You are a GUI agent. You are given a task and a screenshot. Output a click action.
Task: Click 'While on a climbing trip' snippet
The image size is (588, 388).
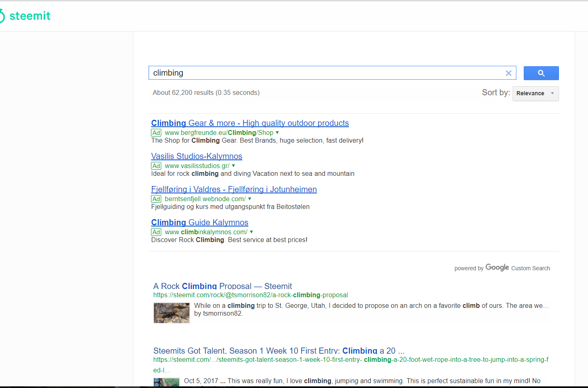pos(372,306)
